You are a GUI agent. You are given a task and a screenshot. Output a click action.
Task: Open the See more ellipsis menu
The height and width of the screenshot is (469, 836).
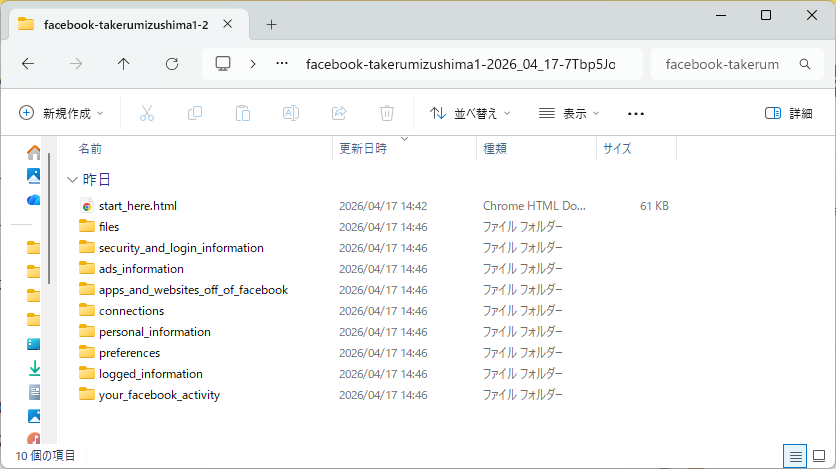[x=636, y=113]
